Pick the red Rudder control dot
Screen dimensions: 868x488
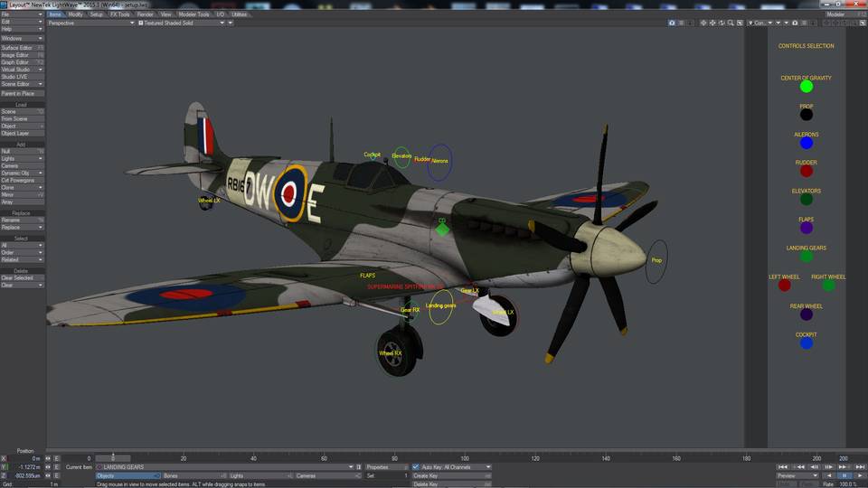tap(807, 171)
